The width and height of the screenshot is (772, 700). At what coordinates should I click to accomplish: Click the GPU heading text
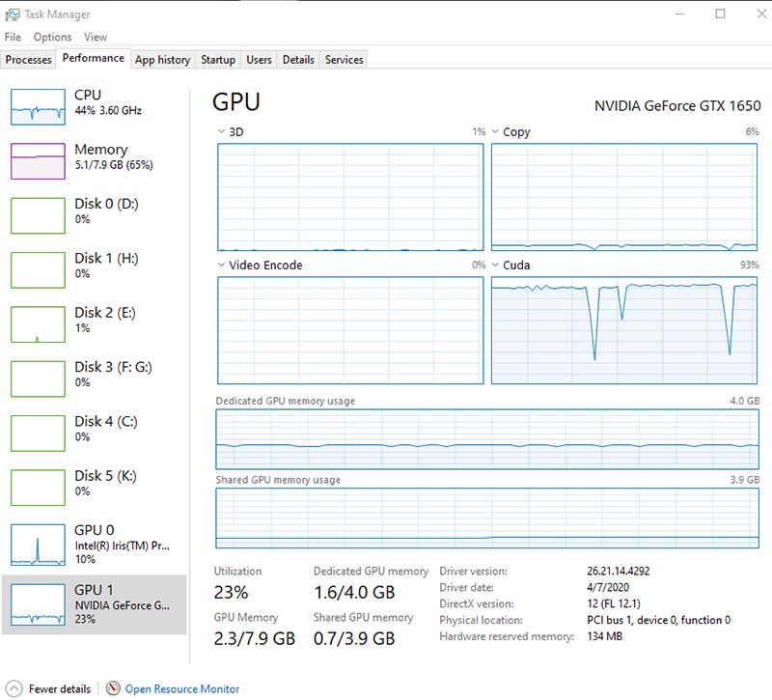(236, 102)
